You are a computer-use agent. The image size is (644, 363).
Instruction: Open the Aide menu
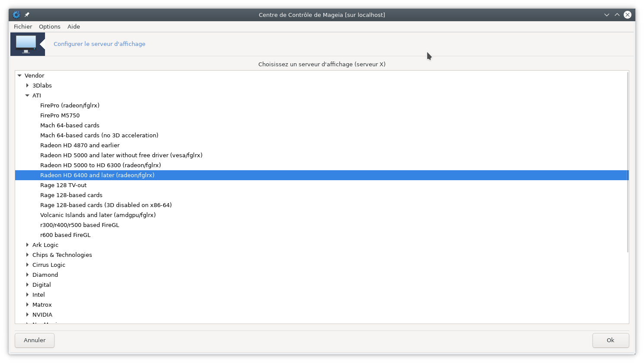coord(74,26)
